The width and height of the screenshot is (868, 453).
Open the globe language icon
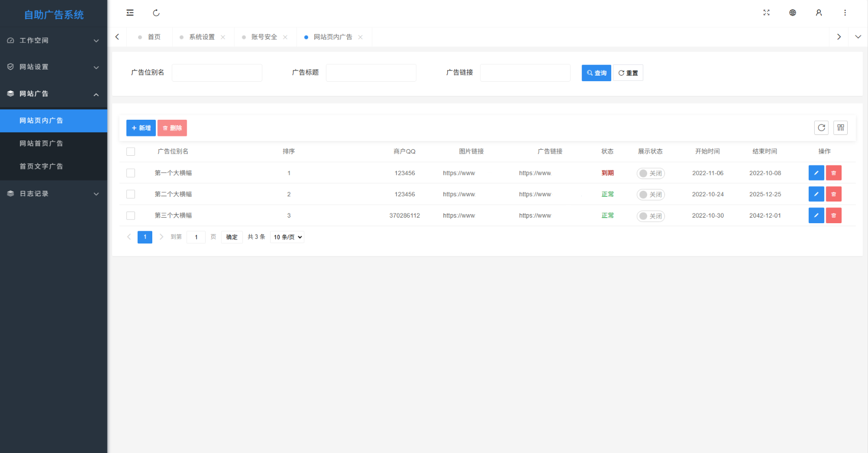tap(793, 13)
